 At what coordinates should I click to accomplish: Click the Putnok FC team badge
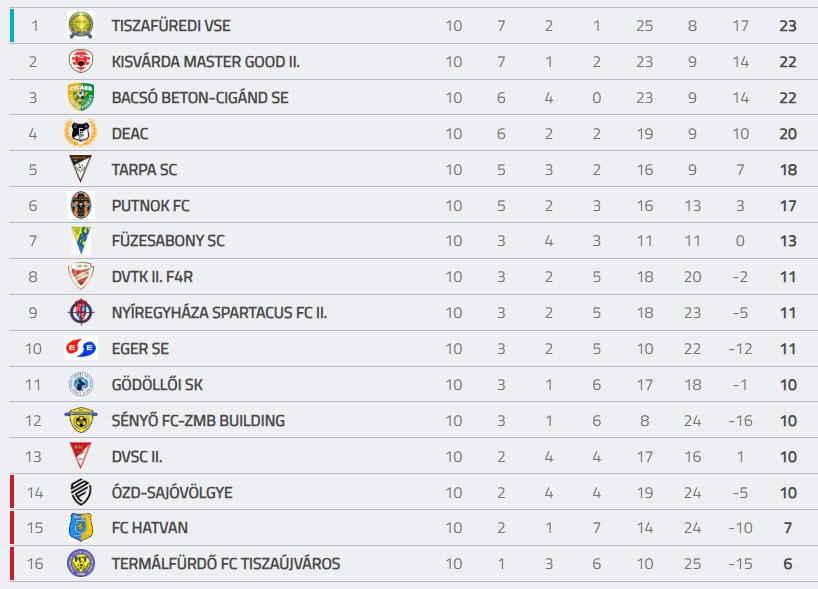(80, 205)
